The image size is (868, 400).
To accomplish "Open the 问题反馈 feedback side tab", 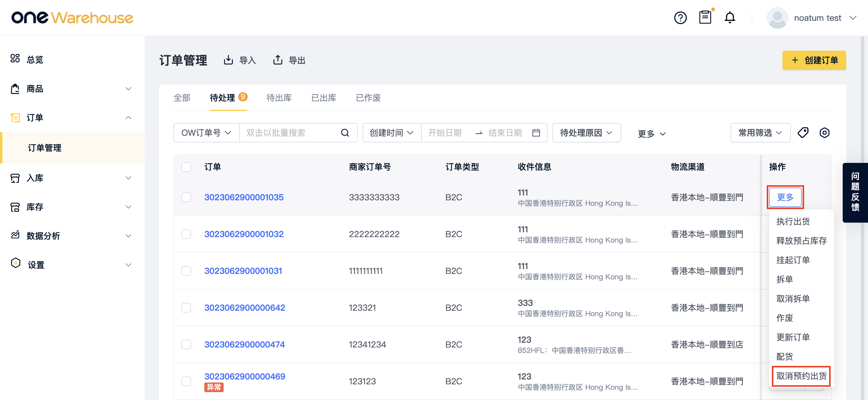I will click(855, 192).
